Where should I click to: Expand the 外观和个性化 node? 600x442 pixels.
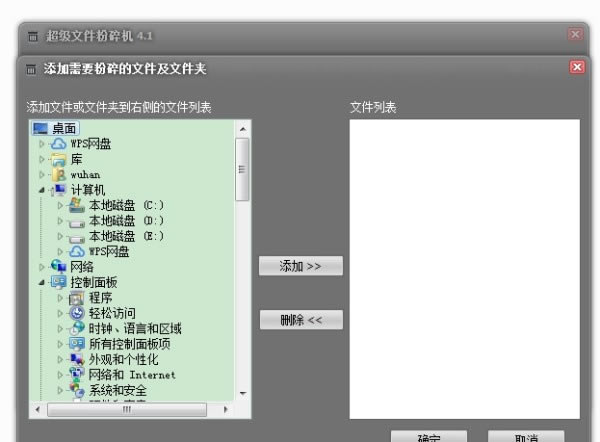coord(60,359)
